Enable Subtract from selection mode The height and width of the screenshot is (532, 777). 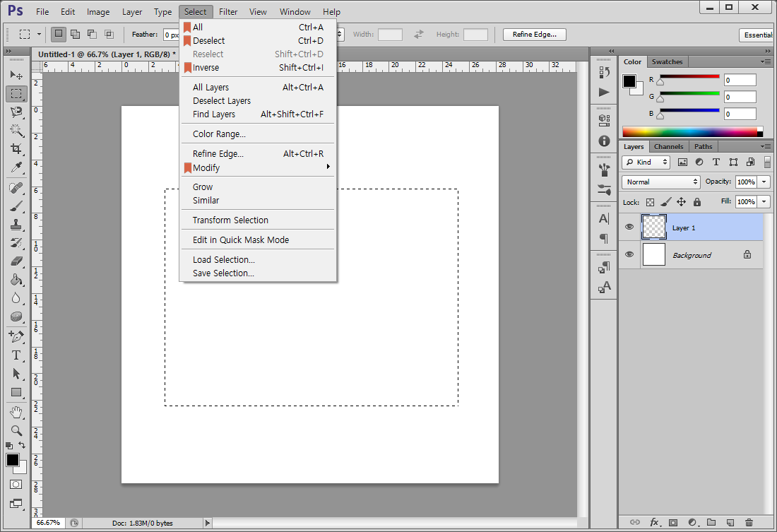(92, 34)
